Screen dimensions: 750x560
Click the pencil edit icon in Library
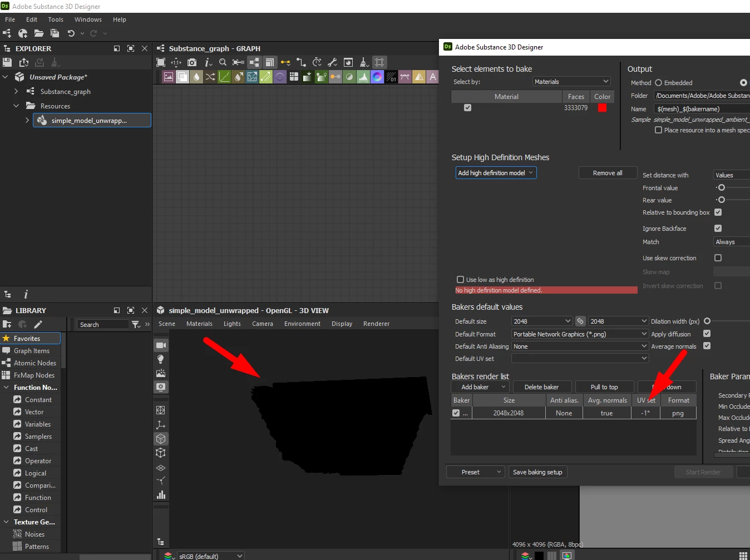tap(38, 324)
